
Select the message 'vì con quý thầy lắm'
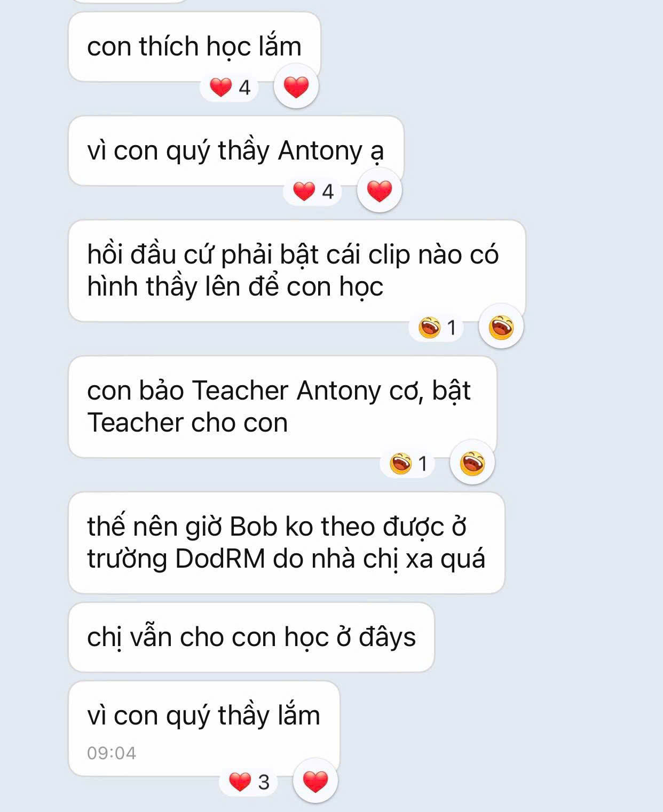pyautogui.click(x=204, y=728)
